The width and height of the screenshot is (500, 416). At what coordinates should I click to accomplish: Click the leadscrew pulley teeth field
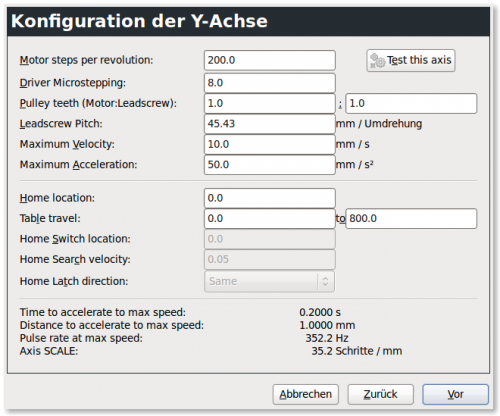click(411, 104)
